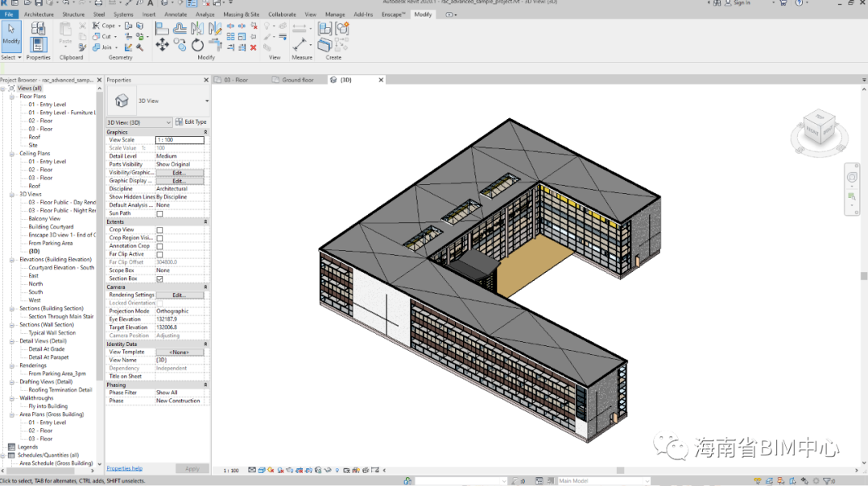Click the Paste clipboard icon
The height and width of the screenshot is (486, 868).
click(65, 31)
